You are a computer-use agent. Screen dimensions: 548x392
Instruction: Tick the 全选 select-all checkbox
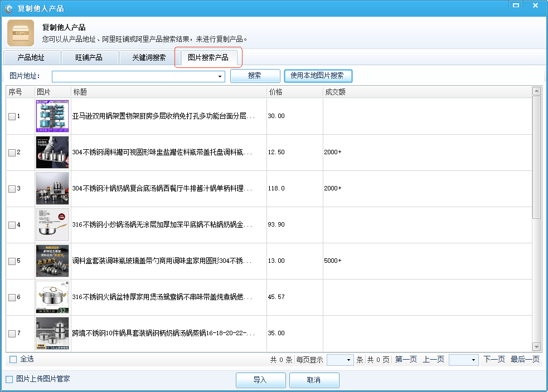click(13, 360)
